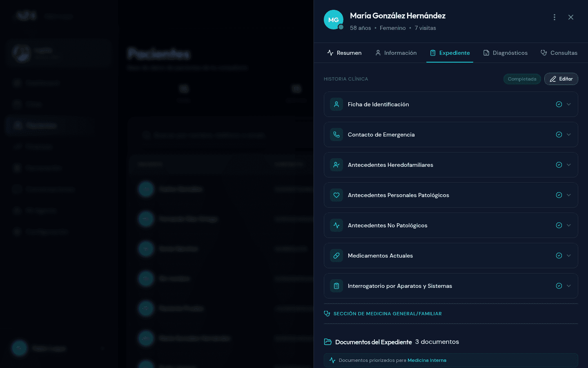Click the pill icon beside Medicamentos Actuales

click(x=336, y=256)
